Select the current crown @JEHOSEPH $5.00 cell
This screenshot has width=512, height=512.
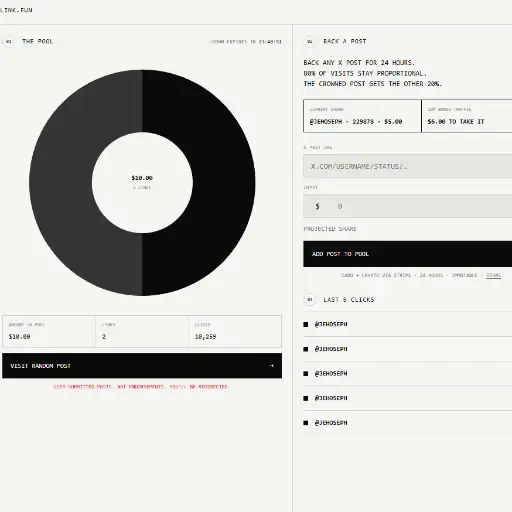[x=362, y=116]
